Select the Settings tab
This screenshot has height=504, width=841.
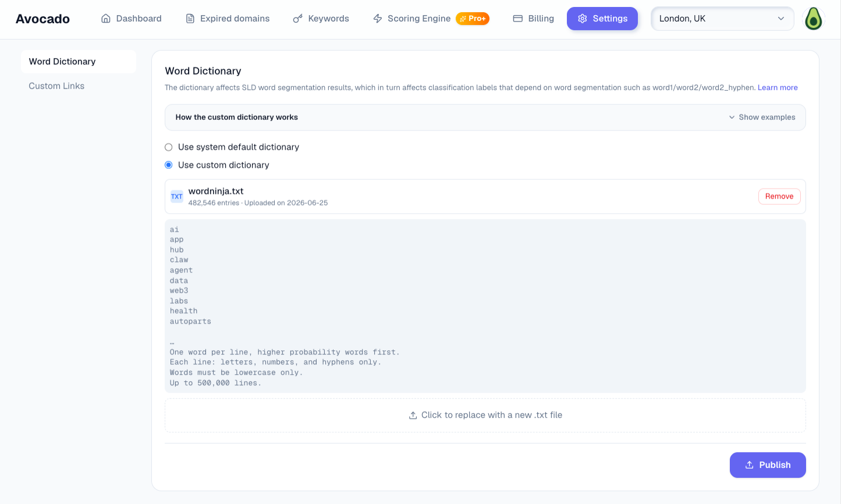(602, 19)
